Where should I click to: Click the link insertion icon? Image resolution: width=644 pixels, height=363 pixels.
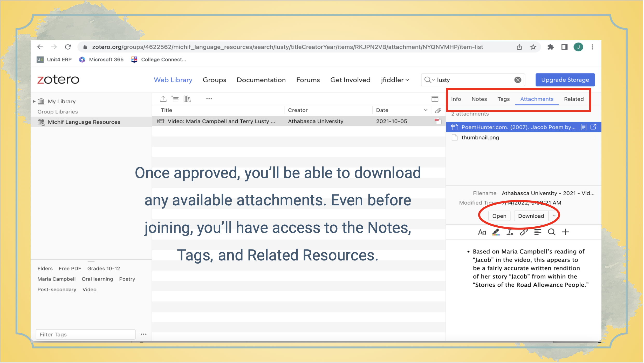coord(524,232)
